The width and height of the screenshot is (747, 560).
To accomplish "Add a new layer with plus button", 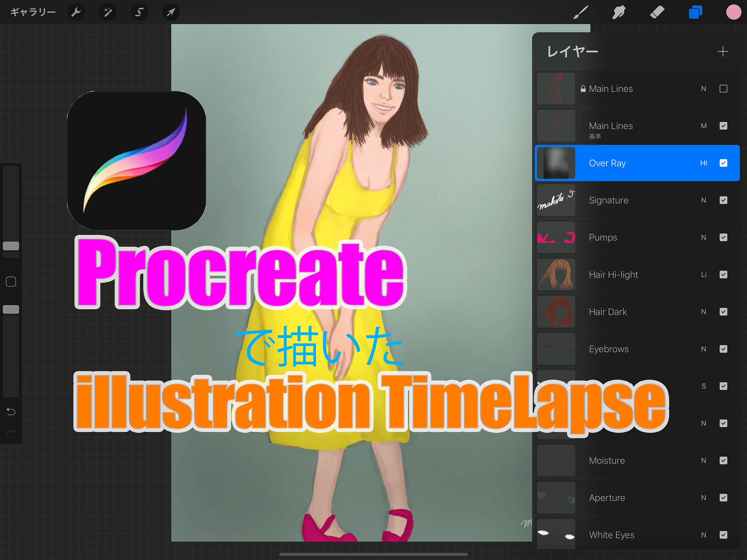I will coord(722,51).
